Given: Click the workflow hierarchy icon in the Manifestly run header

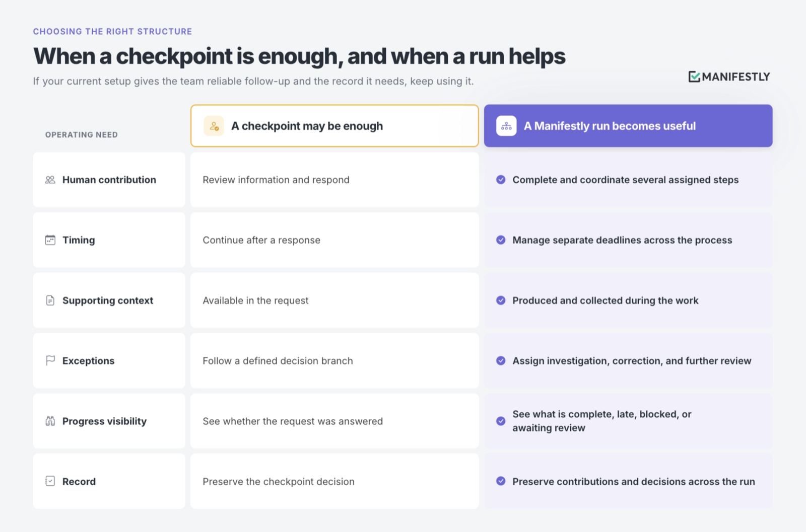Looking at the screenshot, I should click(x=506, y=126).
